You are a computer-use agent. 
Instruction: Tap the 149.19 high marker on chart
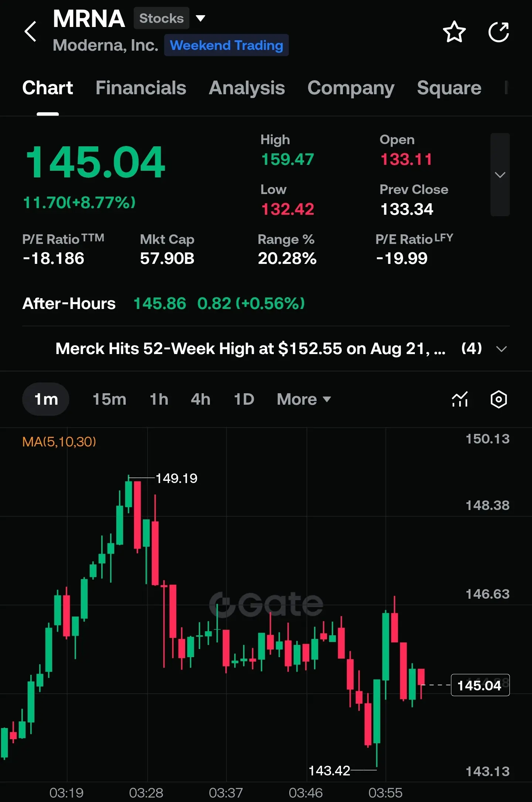point(177,479)
